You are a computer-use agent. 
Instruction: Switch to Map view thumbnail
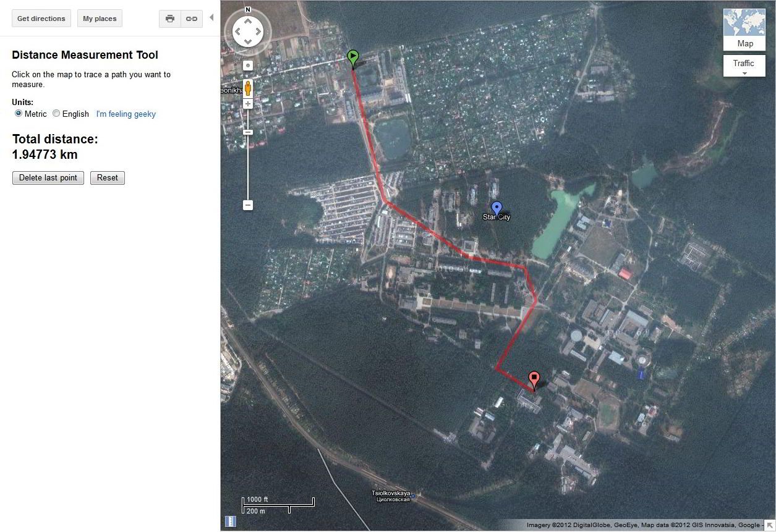[x=744, y=29]
